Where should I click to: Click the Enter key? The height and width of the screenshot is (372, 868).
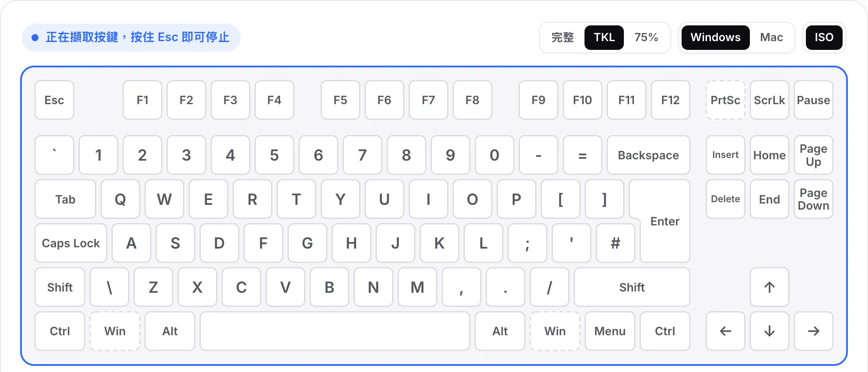pos(665,221)
